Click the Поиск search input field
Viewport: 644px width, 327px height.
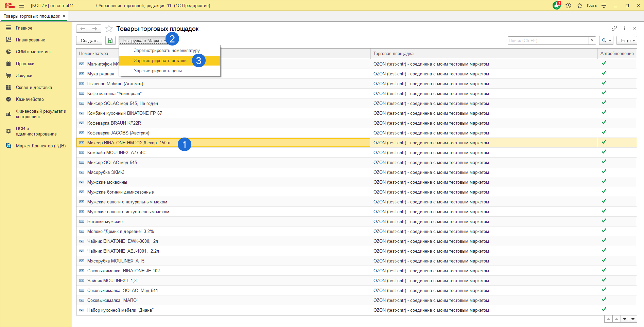pos(548,40)
